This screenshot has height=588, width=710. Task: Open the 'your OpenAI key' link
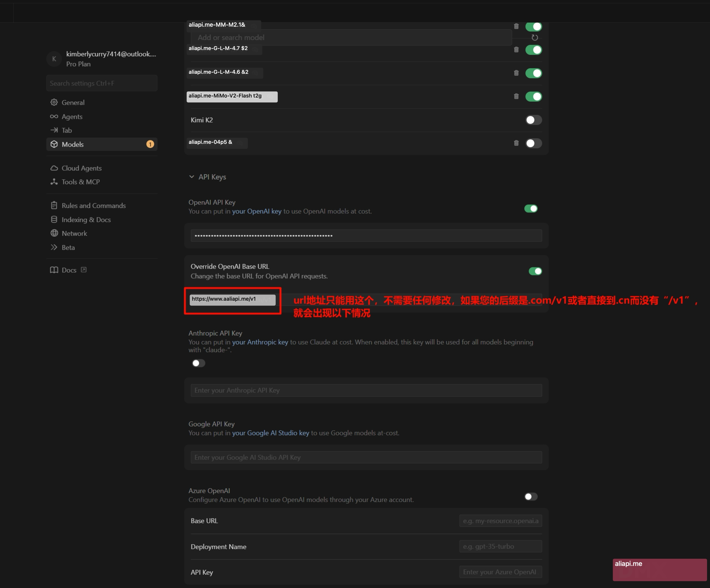(257, 211)
